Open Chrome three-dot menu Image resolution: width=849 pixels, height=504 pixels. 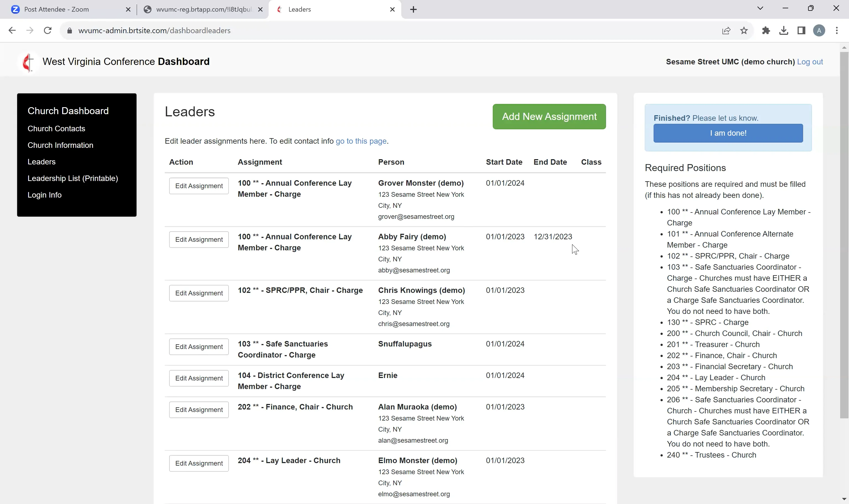(x=837, y=31)
